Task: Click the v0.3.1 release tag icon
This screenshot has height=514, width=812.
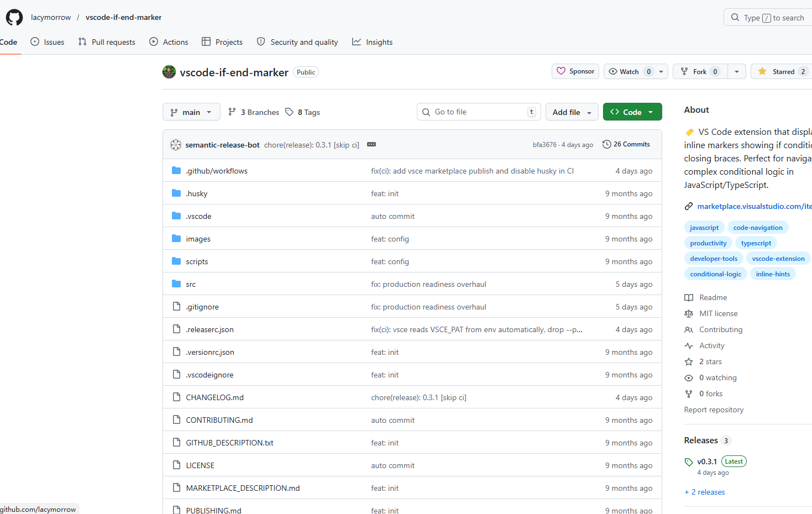Action: 689,462
